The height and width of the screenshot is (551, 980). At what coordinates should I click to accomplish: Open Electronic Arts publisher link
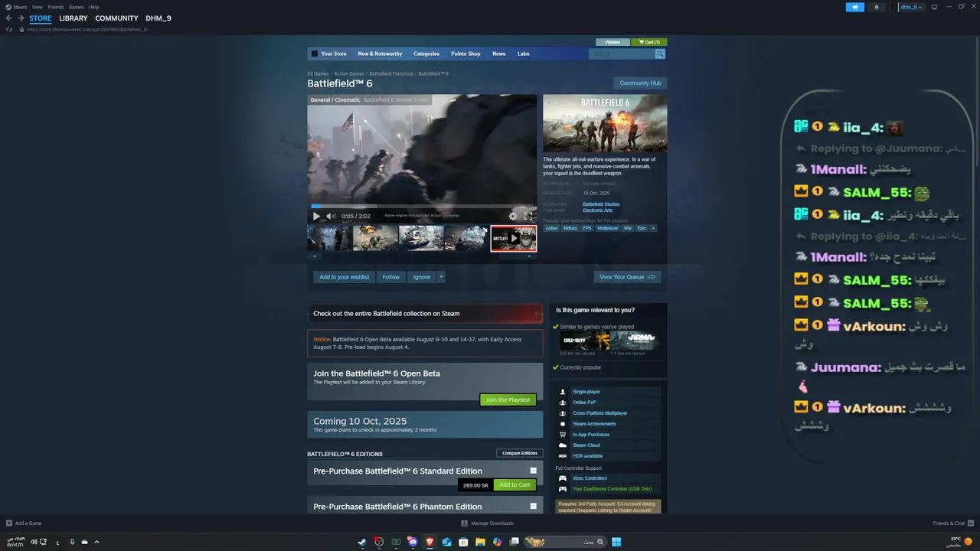(597, 210)
